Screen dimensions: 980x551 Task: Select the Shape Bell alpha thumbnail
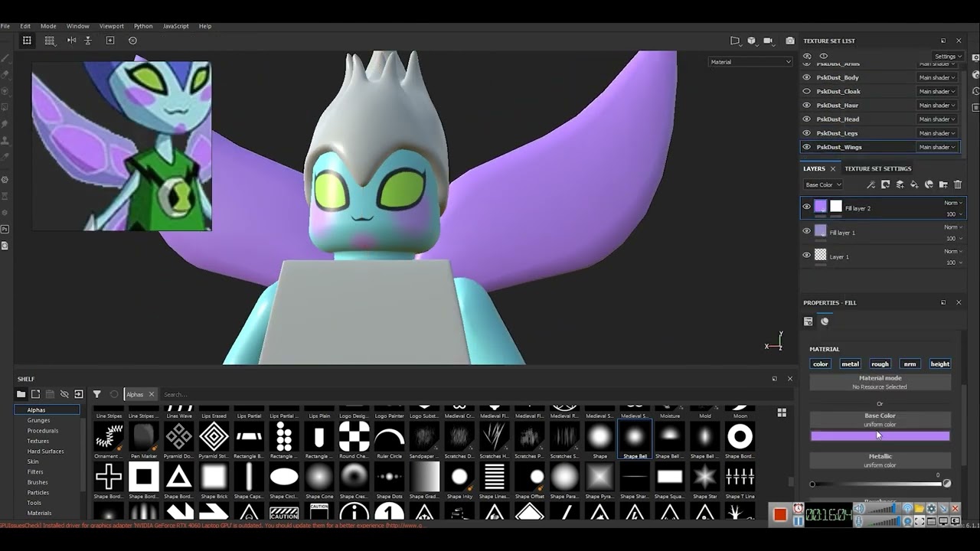click(635, 437)
